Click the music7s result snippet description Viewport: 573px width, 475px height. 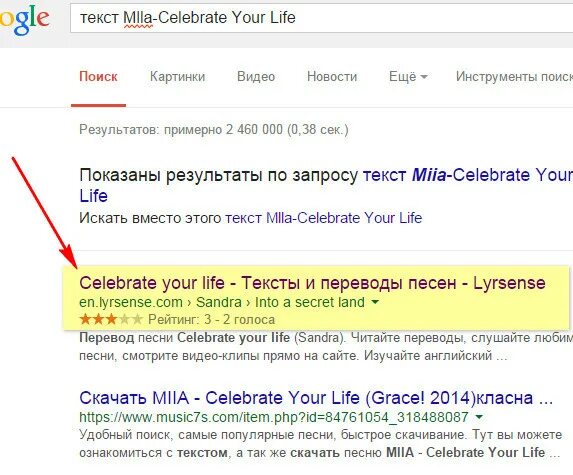click(x=320, y=444)
